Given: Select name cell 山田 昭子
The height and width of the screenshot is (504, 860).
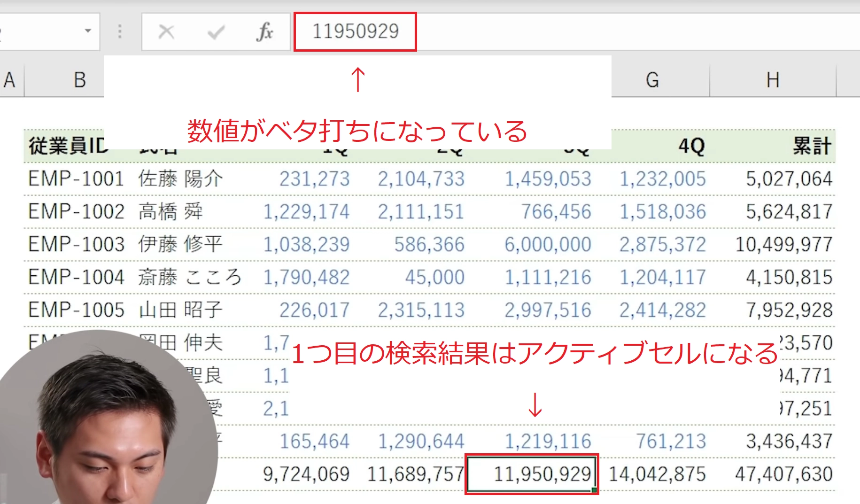Looking at the screenshot, I should (x=180, y=310).
